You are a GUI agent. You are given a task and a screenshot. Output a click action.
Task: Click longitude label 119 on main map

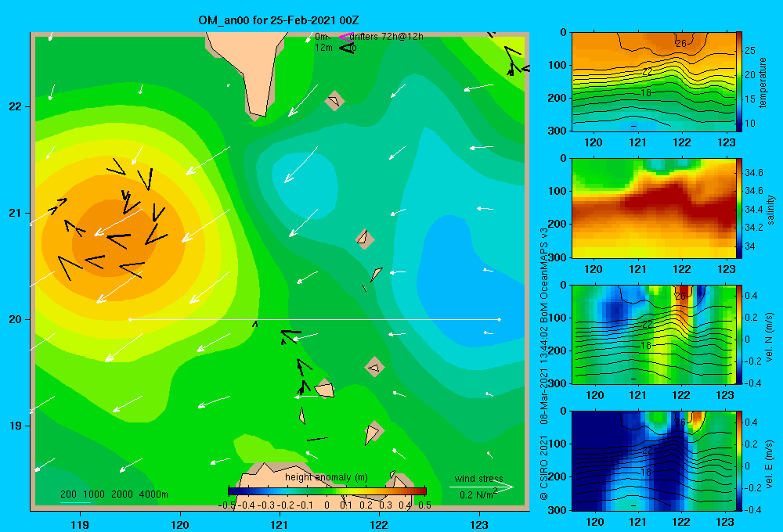click(81, 524)
